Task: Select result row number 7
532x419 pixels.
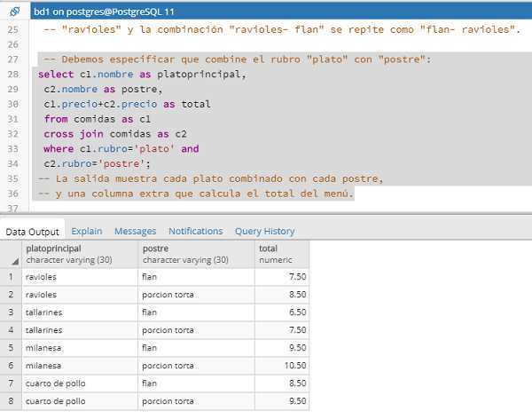Action: [11, 383]
